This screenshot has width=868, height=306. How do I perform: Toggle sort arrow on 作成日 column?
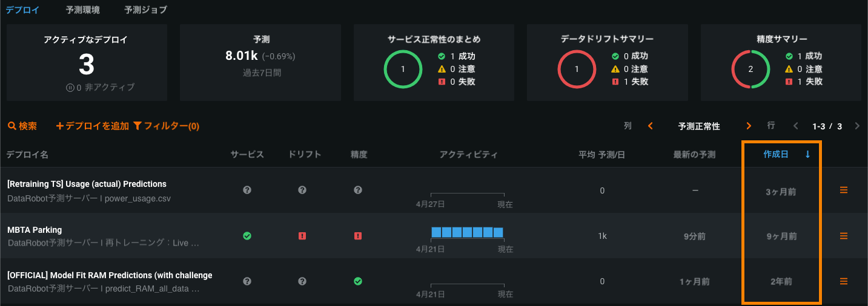(807, 154)
